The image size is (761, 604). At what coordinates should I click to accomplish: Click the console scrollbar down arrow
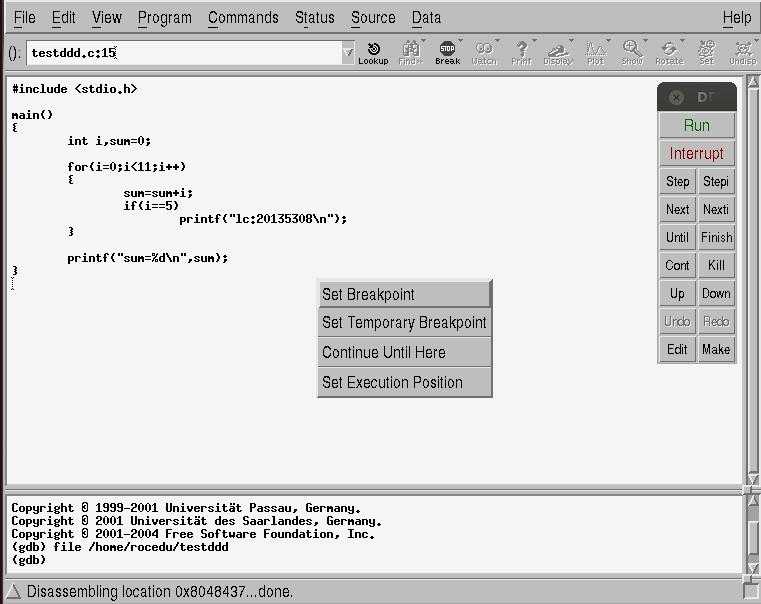(x=753, y=568)
